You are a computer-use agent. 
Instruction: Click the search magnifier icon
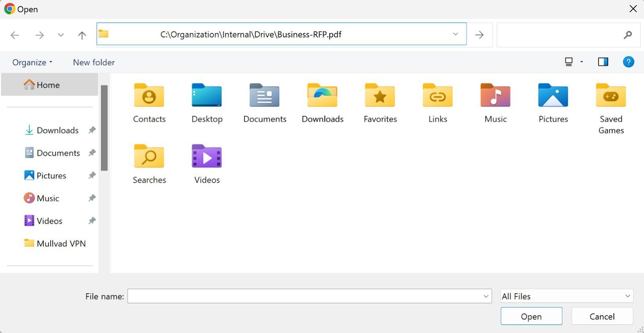[627, 35]
